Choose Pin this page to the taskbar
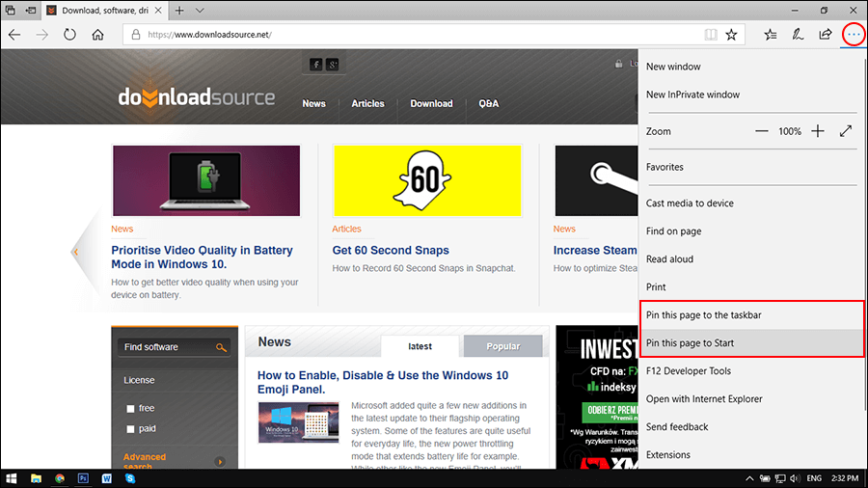The height and width of the screenshot is (488, 868). (x=751, y=315)
